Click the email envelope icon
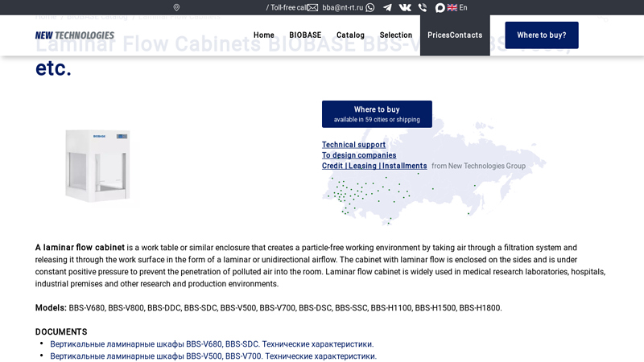 click(312, 7)
